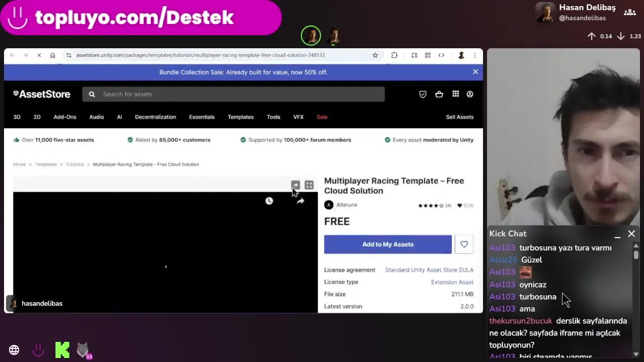Screen dimensions: 644x362
Task: Click the share arrow on the video
Action: pyautogui.click(x=300, y=201)
